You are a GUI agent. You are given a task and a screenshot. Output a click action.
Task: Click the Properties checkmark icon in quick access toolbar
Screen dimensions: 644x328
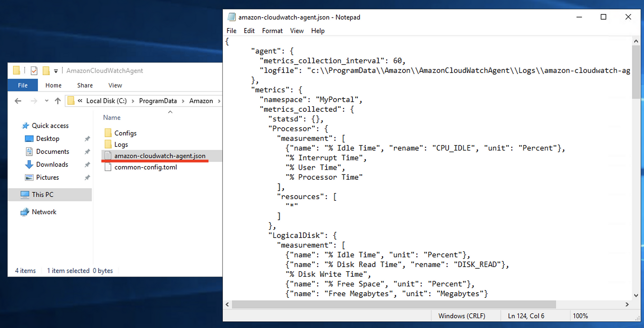(x=34, y=71)
